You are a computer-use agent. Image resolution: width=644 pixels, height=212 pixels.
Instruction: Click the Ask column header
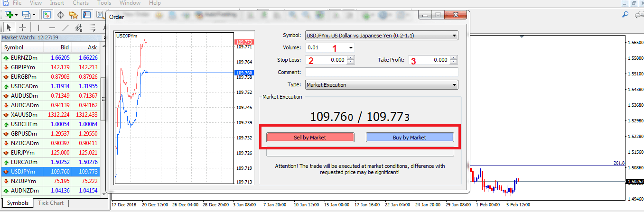86,47
